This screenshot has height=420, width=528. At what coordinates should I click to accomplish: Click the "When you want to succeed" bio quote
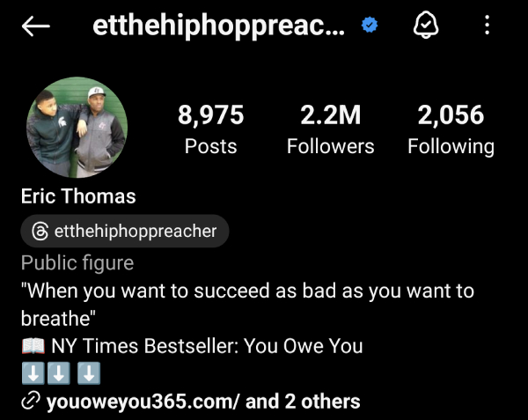[x=247, y=305]
